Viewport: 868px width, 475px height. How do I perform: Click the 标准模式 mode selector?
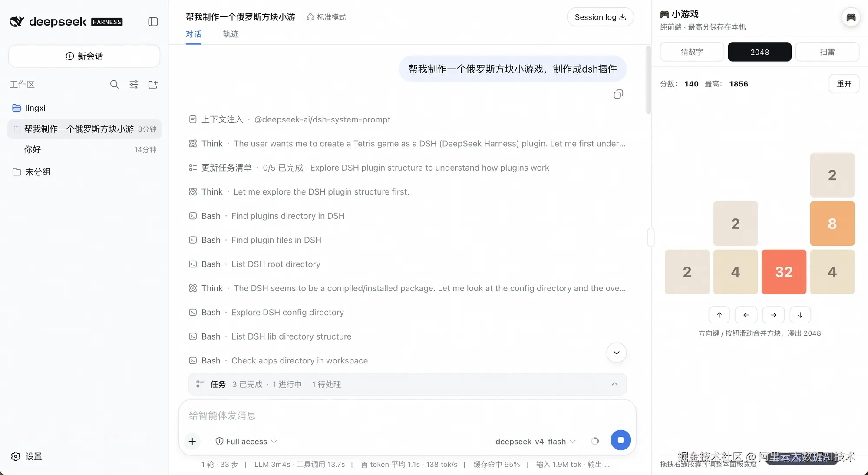click(x=326, y=17)
